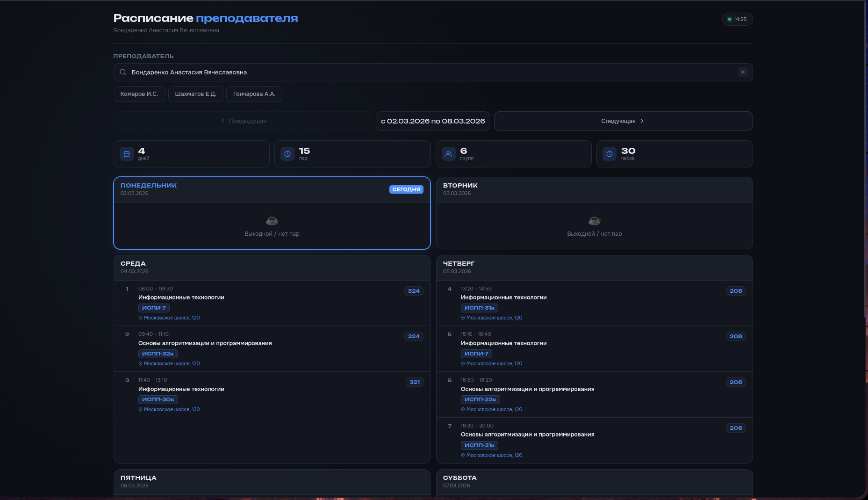Open the date range 02.03.2026 — 08.03.2026

pos(432,121)
